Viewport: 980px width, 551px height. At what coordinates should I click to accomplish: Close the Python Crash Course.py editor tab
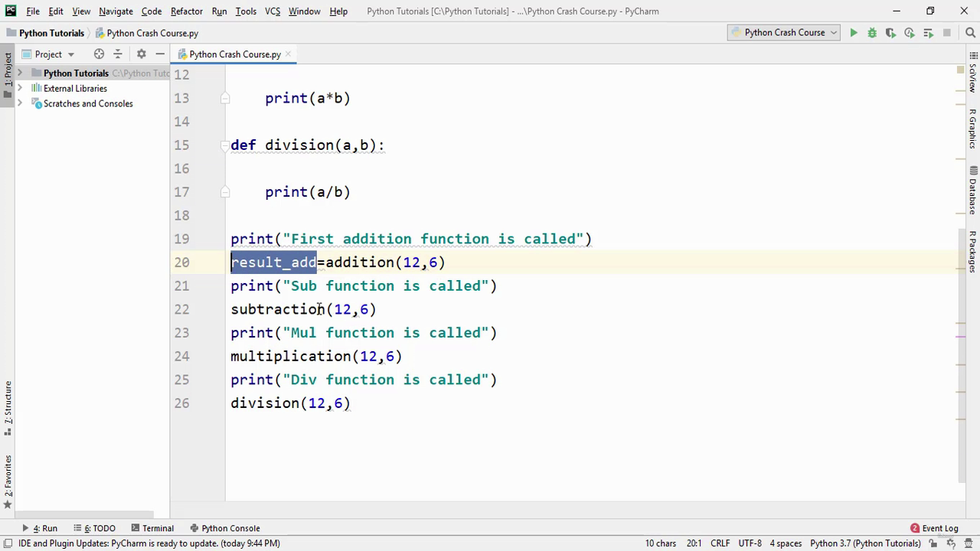click(x=288, y=54)
